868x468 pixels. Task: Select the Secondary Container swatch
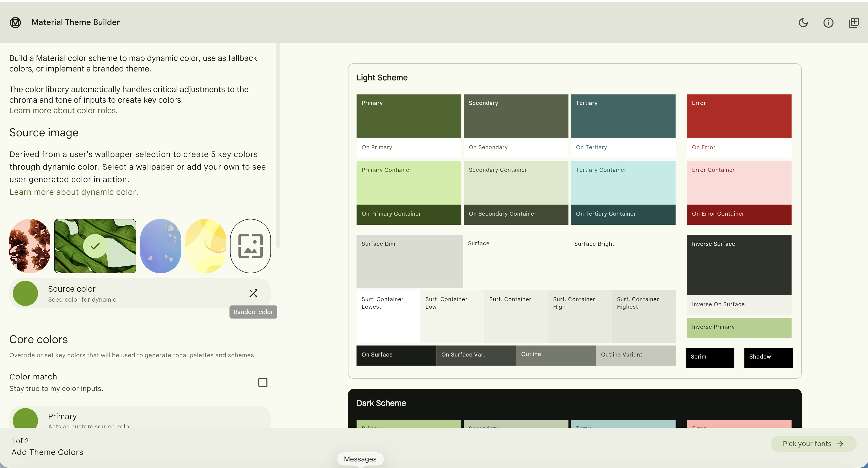[516, 183]
